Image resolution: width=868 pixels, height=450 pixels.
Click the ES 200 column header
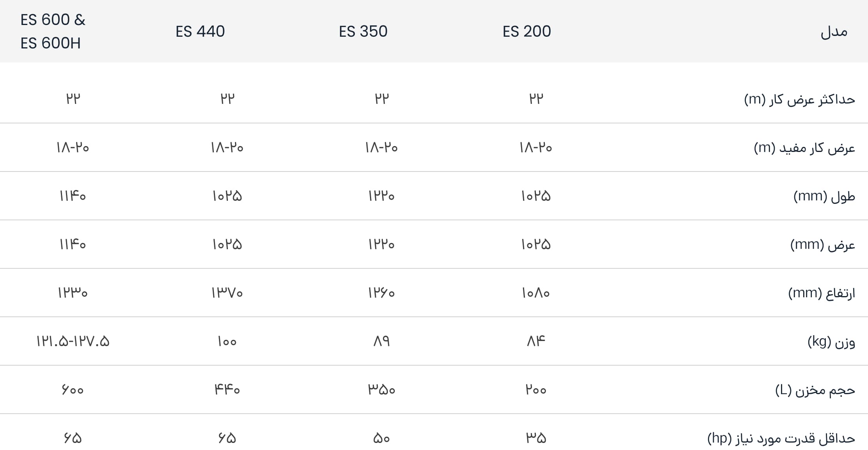526,31
